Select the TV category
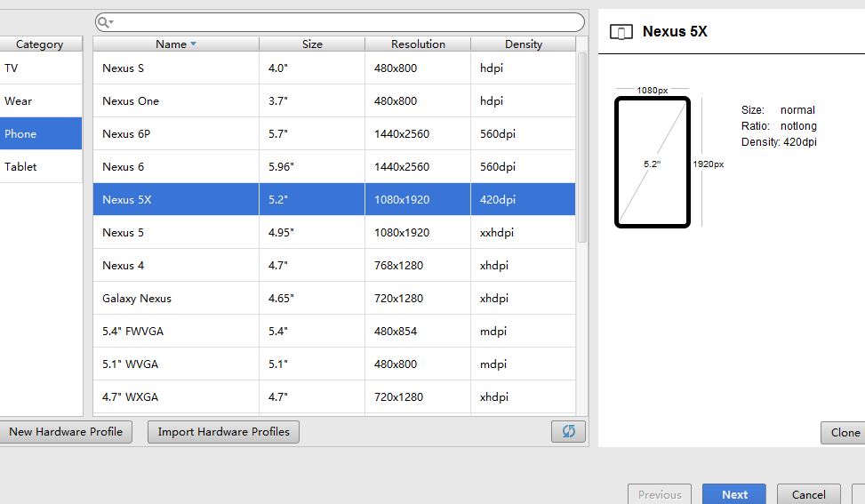The image size is (865, 504). (41, 68)
